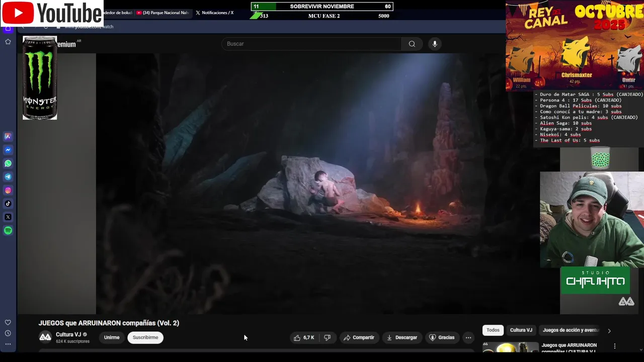
Task: Open the Cultura VJ channel name link
Action: (68, 334)
